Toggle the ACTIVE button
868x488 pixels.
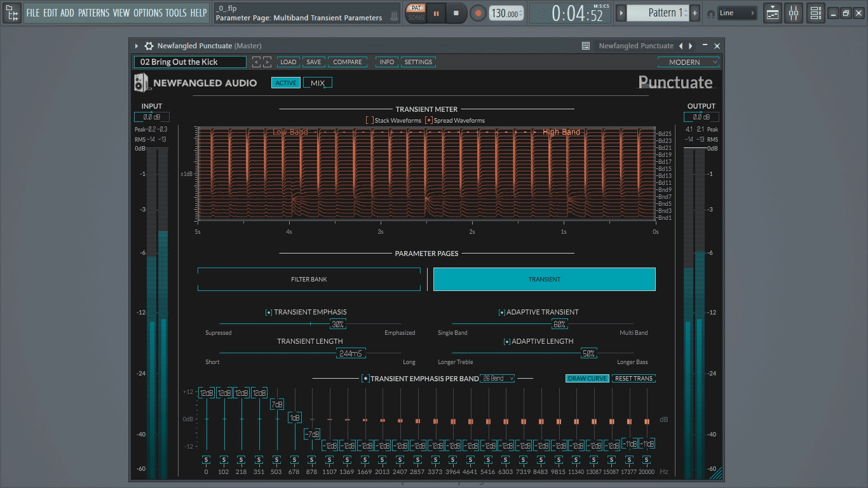click(x=286, y=83)
